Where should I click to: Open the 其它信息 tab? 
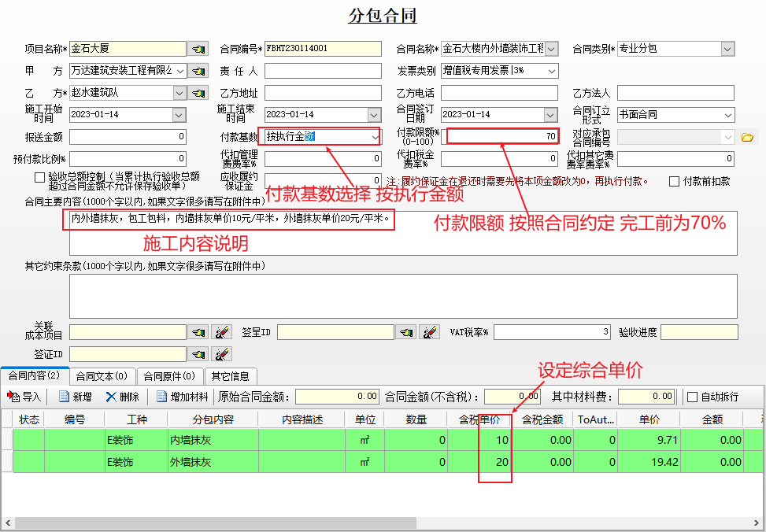point(230,376)
